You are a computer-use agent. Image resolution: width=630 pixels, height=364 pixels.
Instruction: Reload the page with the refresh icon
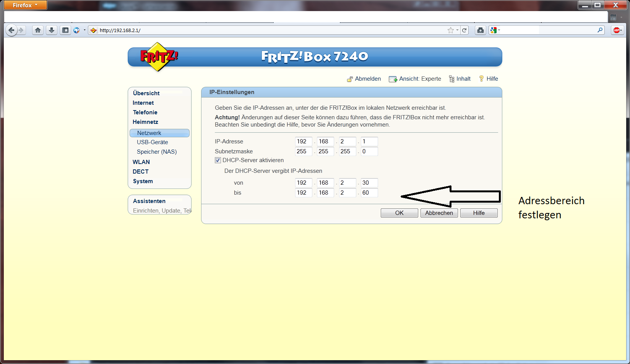click(465, 30)
